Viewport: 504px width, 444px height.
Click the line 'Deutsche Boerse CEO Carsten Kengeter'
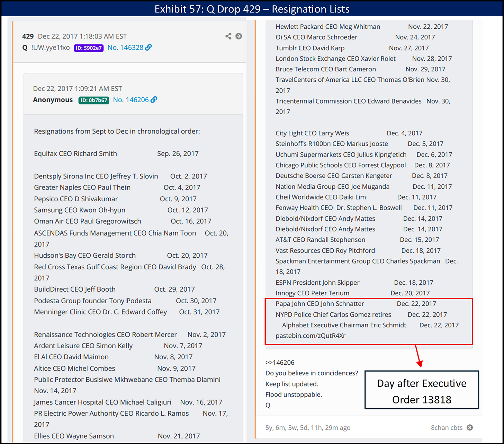point(334,176)
